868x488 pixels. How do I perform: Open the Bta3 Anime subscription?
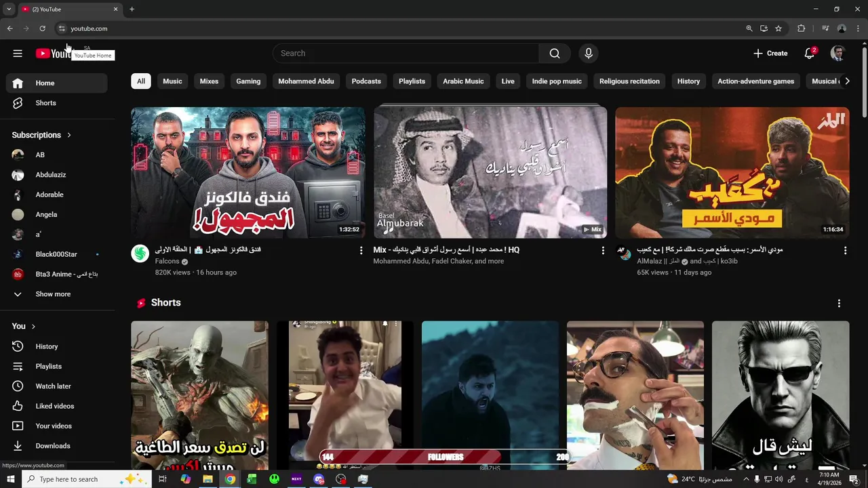56,274
